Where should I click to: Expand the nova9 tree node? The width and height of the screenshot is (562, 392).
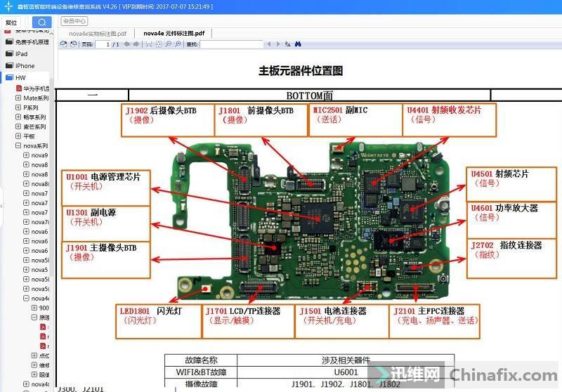(26, 155)
